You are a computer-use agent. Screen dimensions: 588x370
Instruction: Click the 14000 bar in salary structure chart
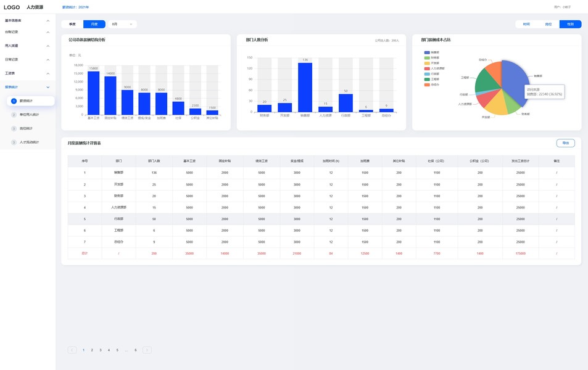coord(110,96)
